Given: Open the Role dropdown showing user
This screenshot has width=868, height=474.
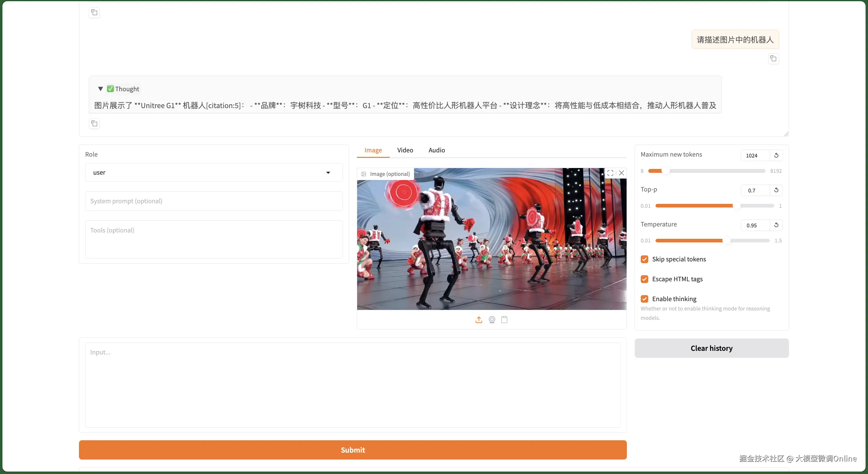Looking at the screenshot, I should 214,172.
